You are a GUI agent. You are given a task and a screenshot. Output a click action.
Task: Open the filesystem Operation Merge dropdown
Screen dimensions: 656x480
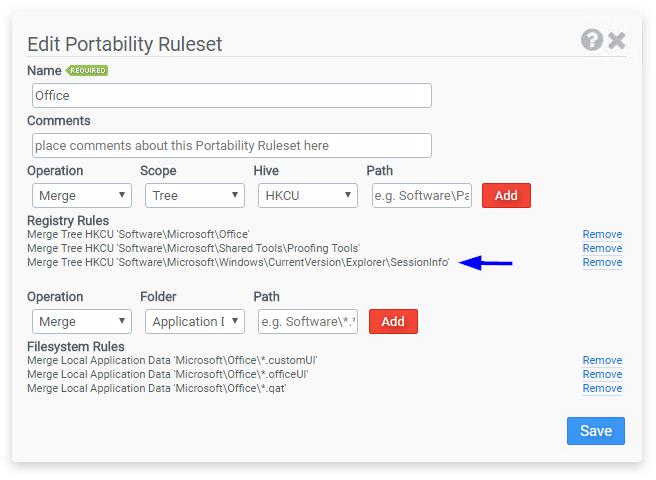[82, 321]
